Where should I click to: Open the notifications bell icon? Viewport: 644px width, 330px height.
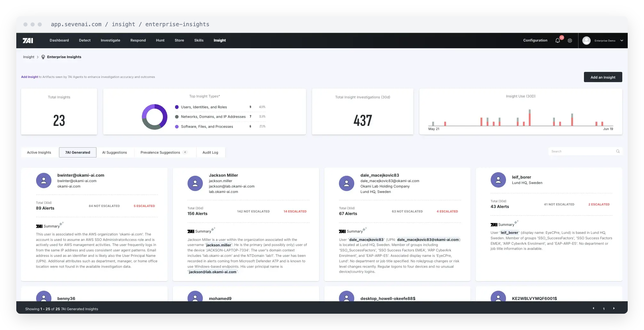[558, 41]
